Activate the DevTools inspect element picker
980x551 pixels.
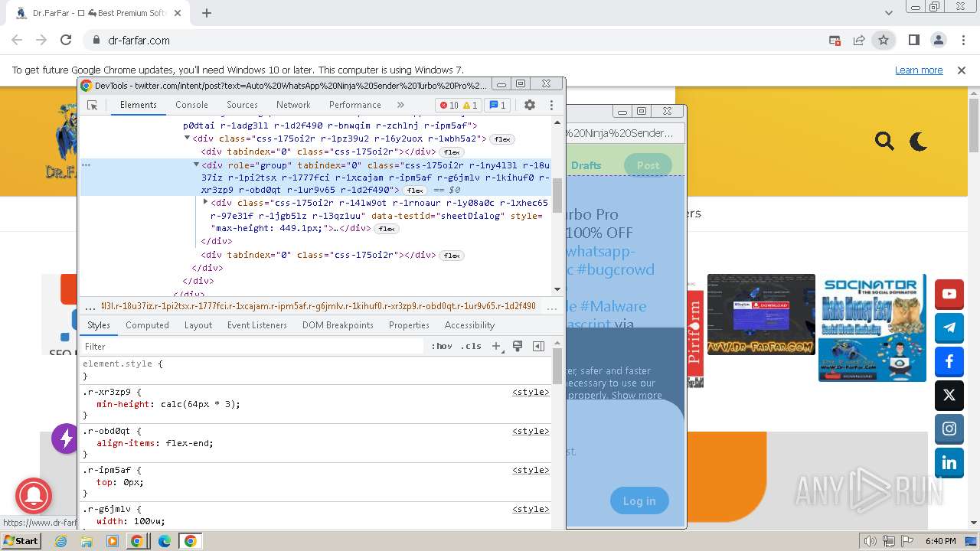point(92,105)
